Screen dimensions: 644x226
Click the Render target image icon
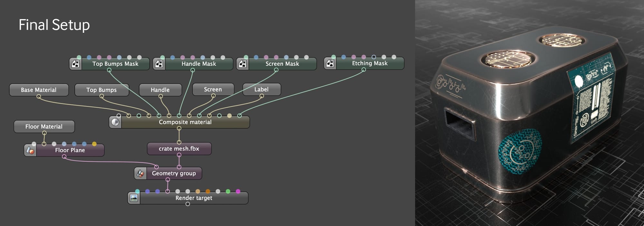(134, 198)
